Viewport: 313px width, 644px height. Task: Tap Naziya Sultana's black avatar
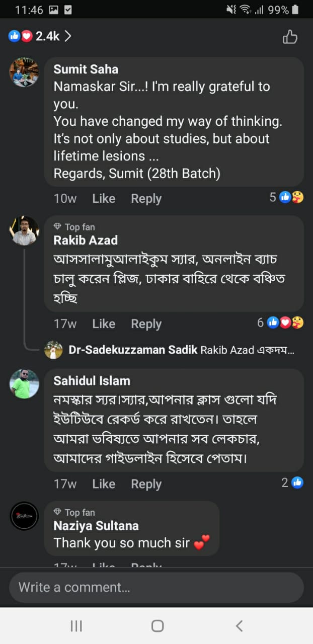pyautogui.click(x=24, y=516)
